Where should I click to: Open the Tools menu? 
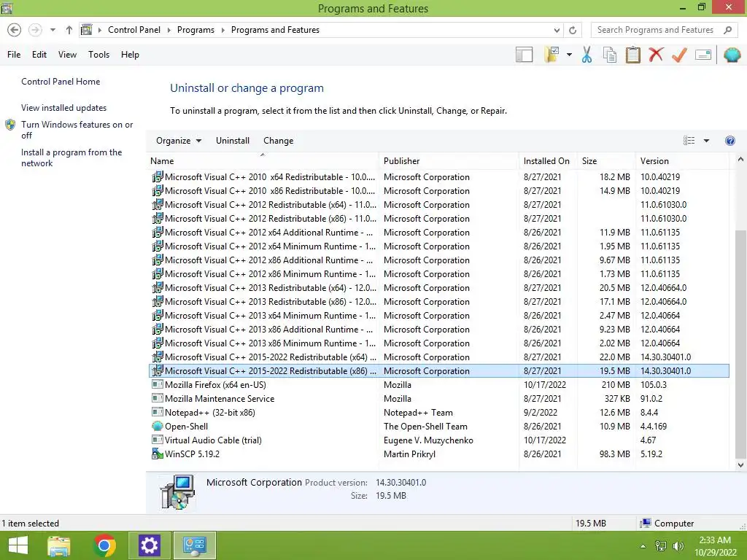pyautogui.click(x=98, y=55)
